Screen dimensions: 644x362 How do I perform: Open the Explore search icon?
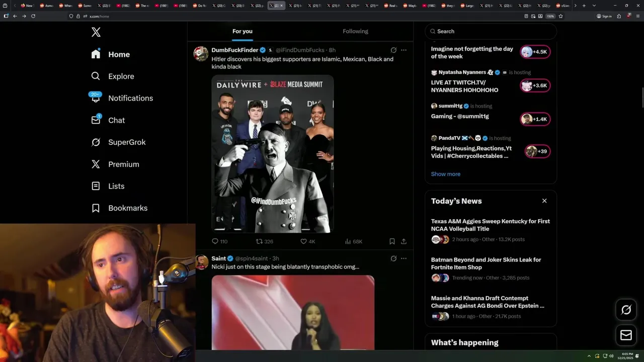96,76
